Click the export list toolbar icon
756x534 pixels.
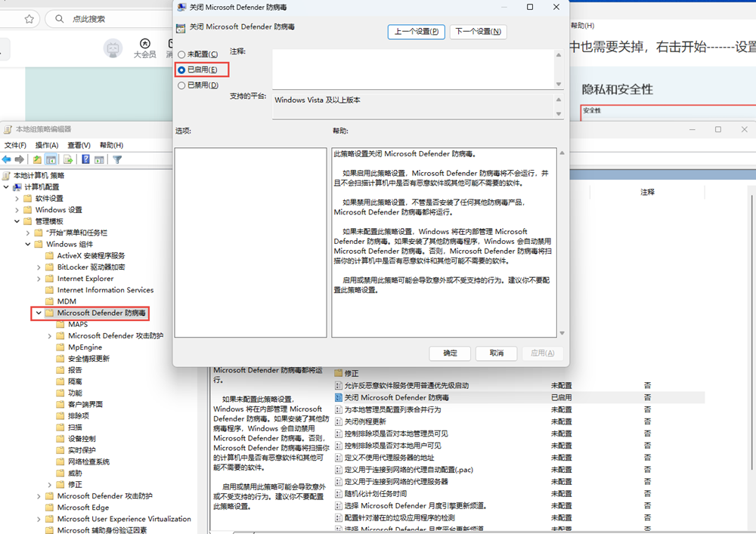pos(68,159)
